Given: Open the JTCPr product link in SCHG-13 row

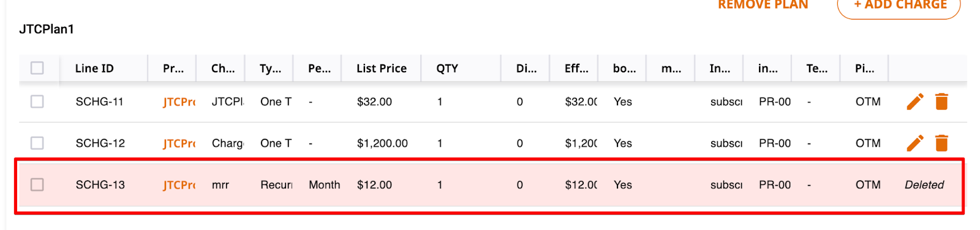Looking at the screenshot, I should 179,185.
